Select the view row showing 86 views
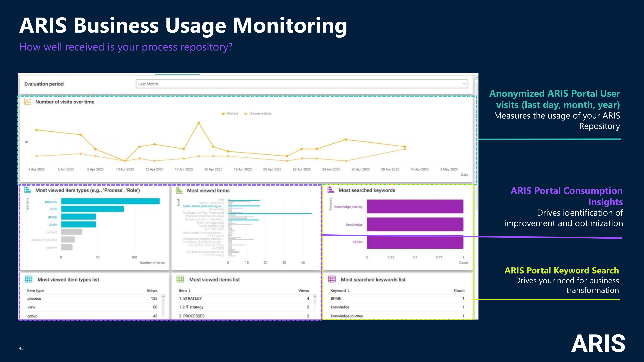644x362 pixels. [93, 307]
